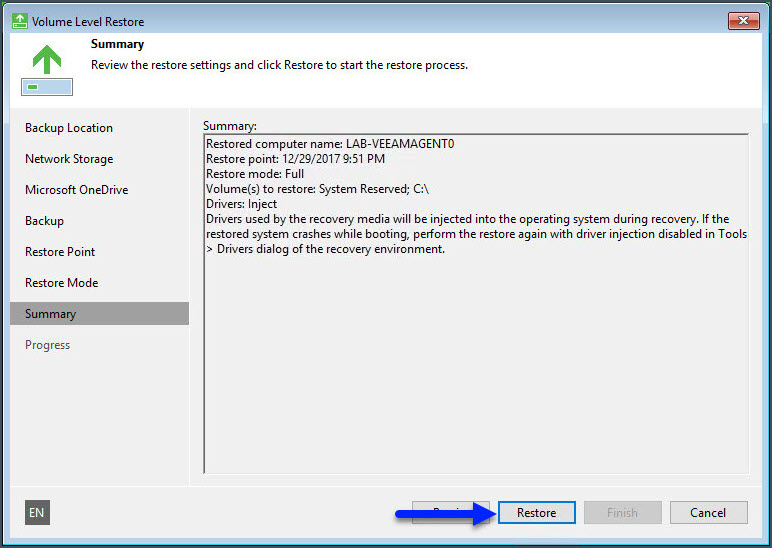Click the green restore arrow icon
The width and height of the screenshot is (772, 548).
click(x=46, y=59)
